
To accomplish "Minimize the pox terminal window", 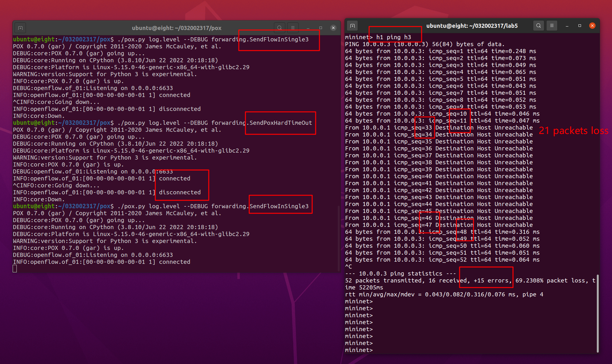I will tap(308, 28).
